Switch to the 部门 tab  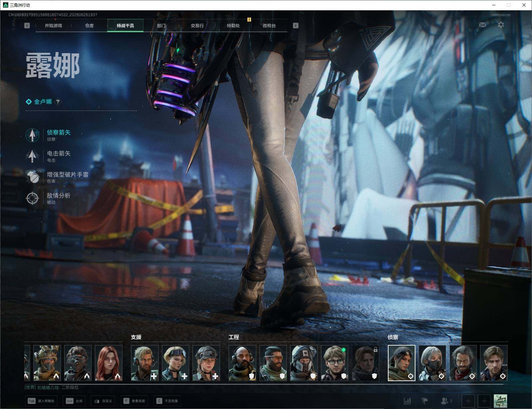click(161, 26)
